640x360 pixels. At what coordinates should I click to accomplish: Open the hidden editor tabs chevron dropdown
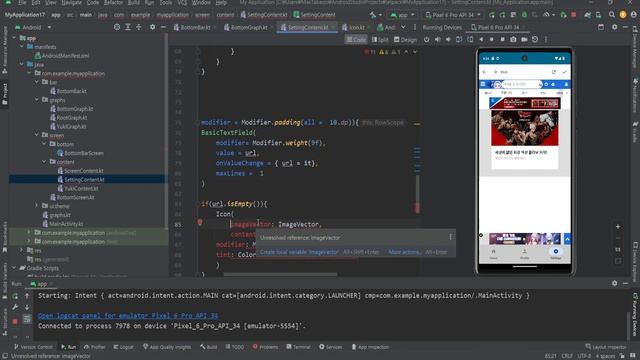pyautogui.click(x=403, y=27)
